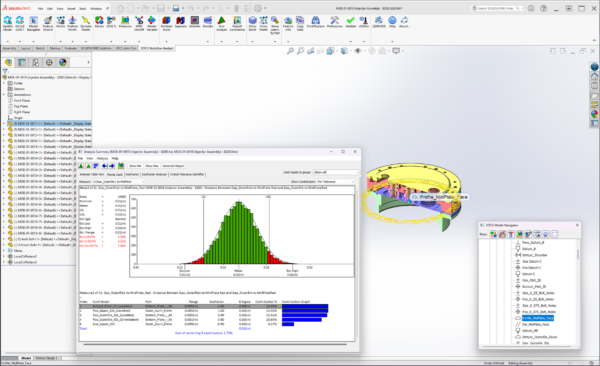Open the File menu in Analysis Summary
Screen dimensions: 600x366
[x=80, y=158]
